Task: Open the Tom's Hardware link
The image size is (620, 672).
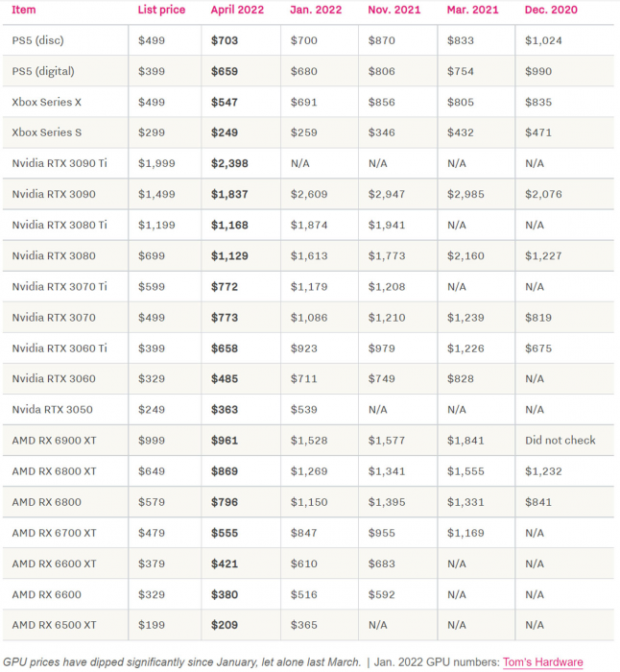Action: point(542,661)
